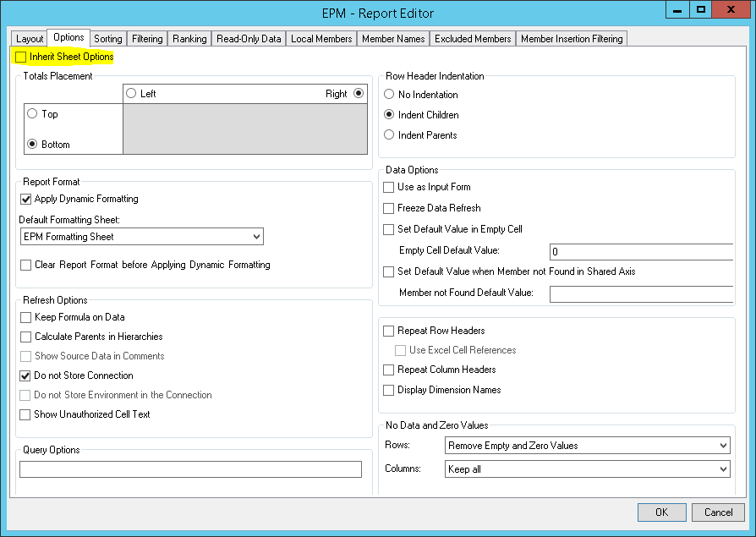This screenshot has width=756, height=537.
Task: Choose No Indentation for row headers
Action: pyautogui.click(x=388, y=94)
